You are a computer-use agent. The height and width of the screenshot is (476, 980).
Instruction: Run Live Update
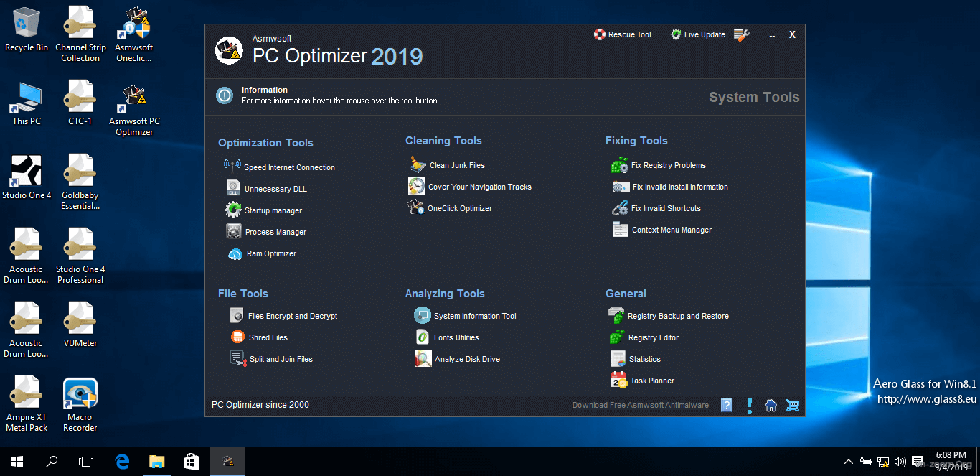tap(697, 34)
